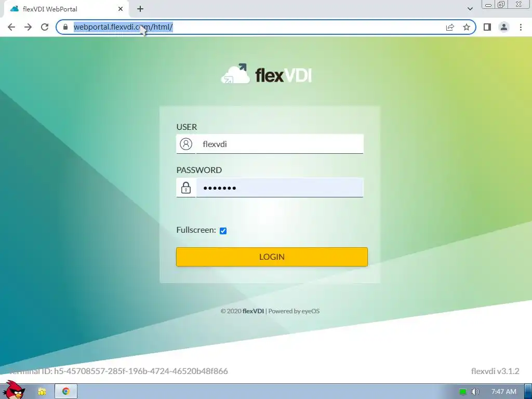Open the volume speaker tray icon
Viewport: 532px width, 399px height.
click(x=475, y=392)
